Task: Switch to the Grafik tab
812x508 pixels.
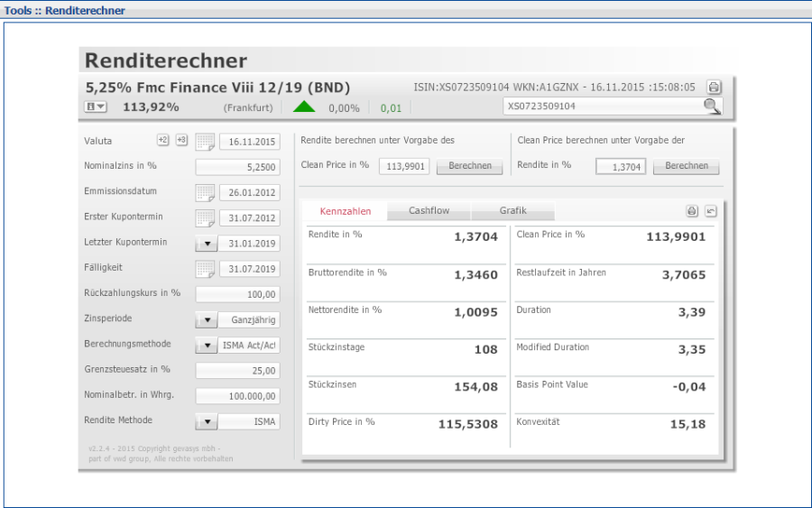Action: [x=513, y=211]
